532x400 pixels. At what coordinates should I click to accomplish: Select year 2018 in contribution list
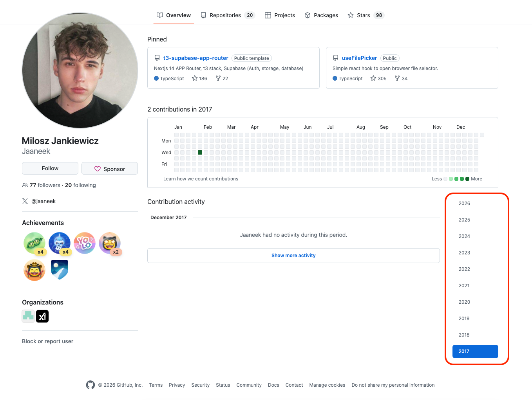coord(475,335)
